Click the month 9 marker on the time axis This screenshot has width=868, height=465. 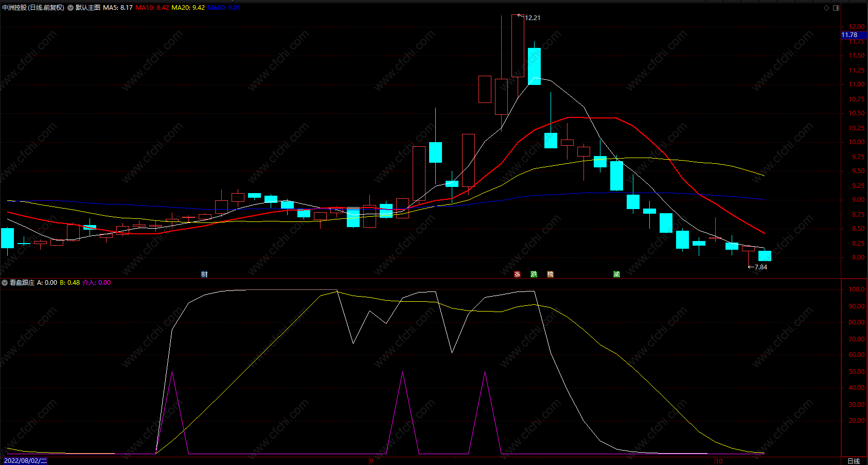tap(371, 461)
